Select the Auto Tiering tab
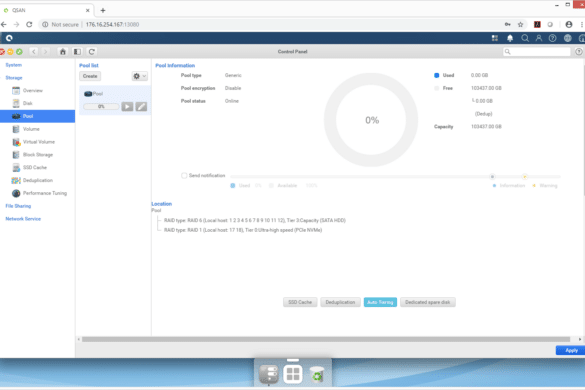Screen dimensions: 585x390 point(380,302)
